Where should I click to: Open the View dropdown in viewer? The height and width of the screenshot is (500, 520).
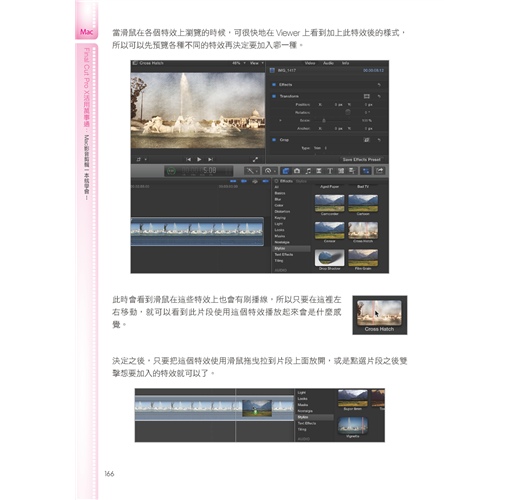coord(256,63)
